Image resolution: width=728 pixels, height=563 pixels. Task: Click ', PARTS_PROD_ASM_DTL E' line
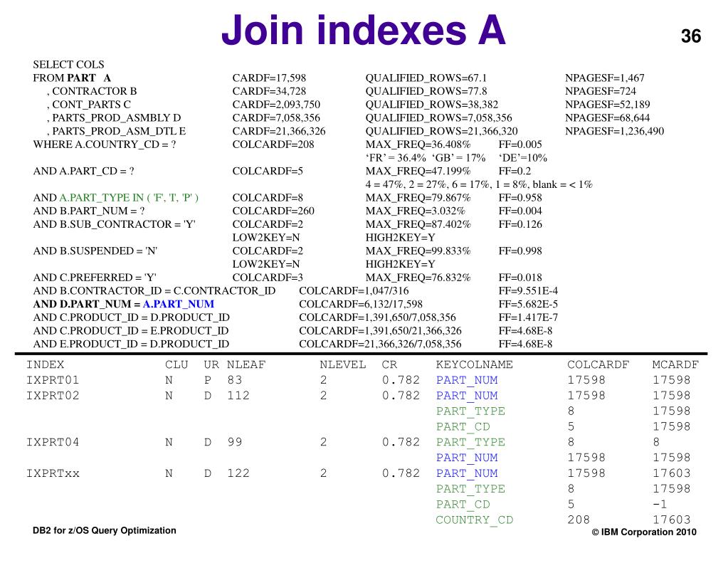pos(115,132)
